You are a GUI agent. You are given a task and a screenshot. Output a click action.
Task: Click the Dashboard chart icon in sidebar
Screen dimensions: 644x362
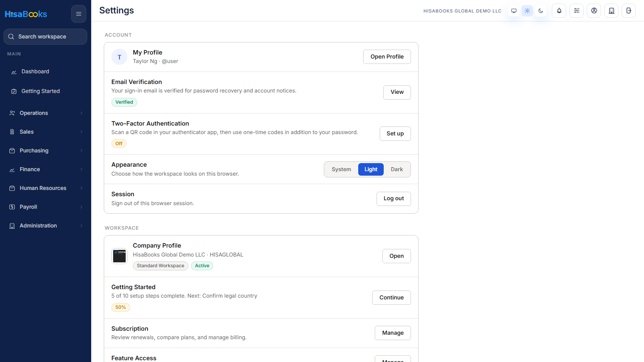14,72
